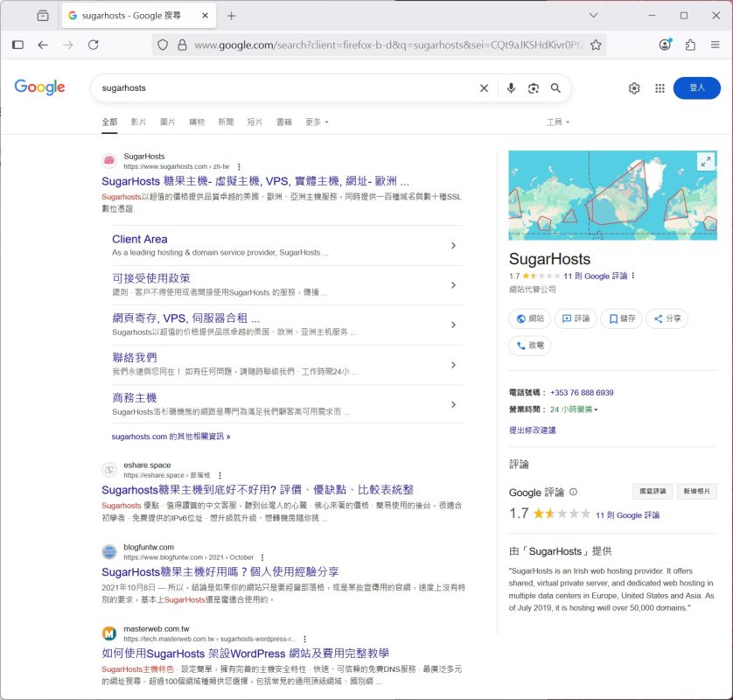Open more options for sugarhosts.com result
This screenshot has width=733, height=700.
239,167
